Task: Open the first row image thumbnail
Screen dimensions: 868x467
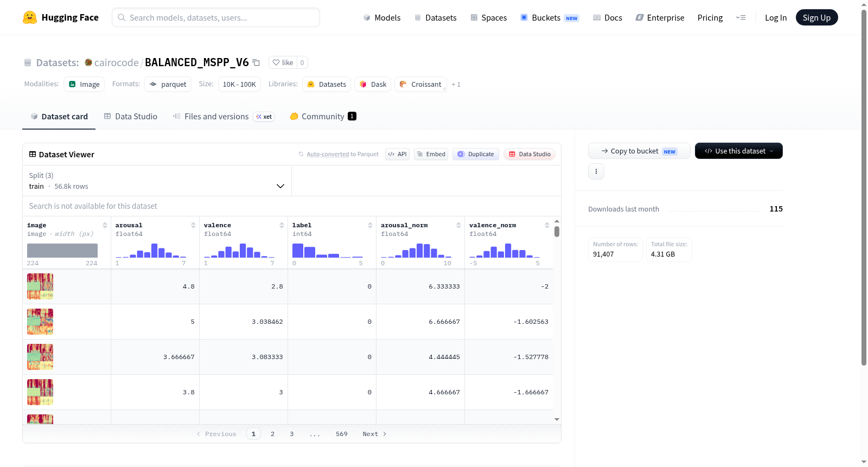Action: (x=40, y=286)
